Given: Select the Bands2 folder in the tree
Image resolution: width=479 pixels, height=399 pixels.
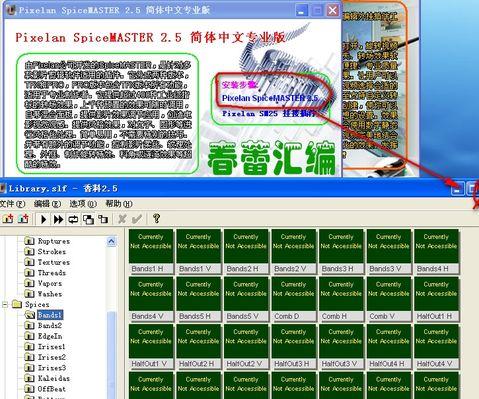Looking at the screenshot, I should 50,325.
